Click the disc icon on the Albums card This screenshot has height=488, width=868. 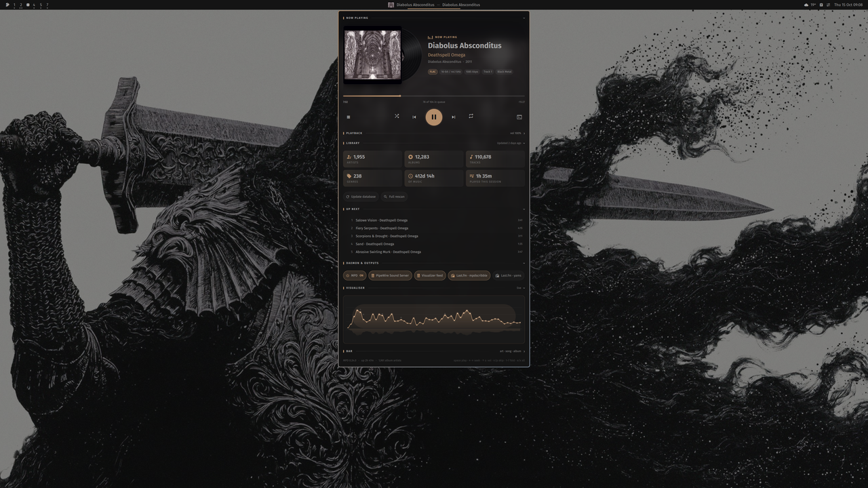tap(410, 157)
